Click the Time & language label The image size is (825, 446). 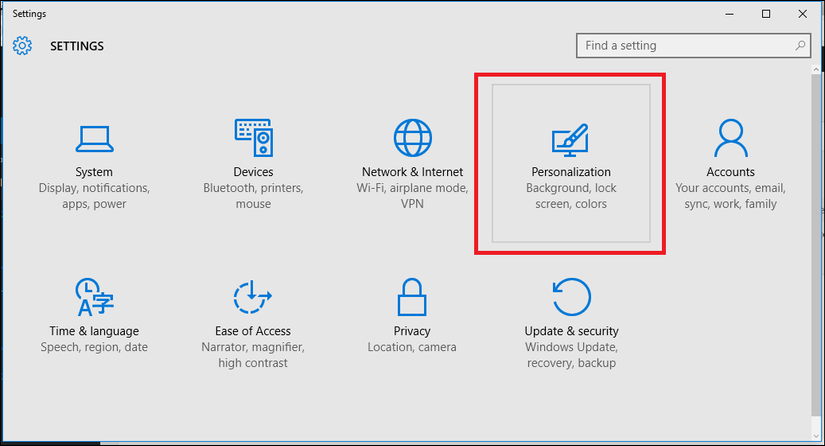tap(94, 331)
